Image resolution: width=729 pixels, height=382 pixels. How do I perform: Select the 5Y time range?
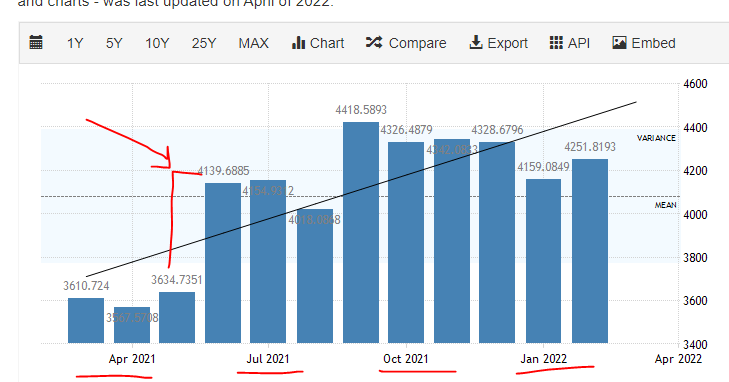coord(114,43)
